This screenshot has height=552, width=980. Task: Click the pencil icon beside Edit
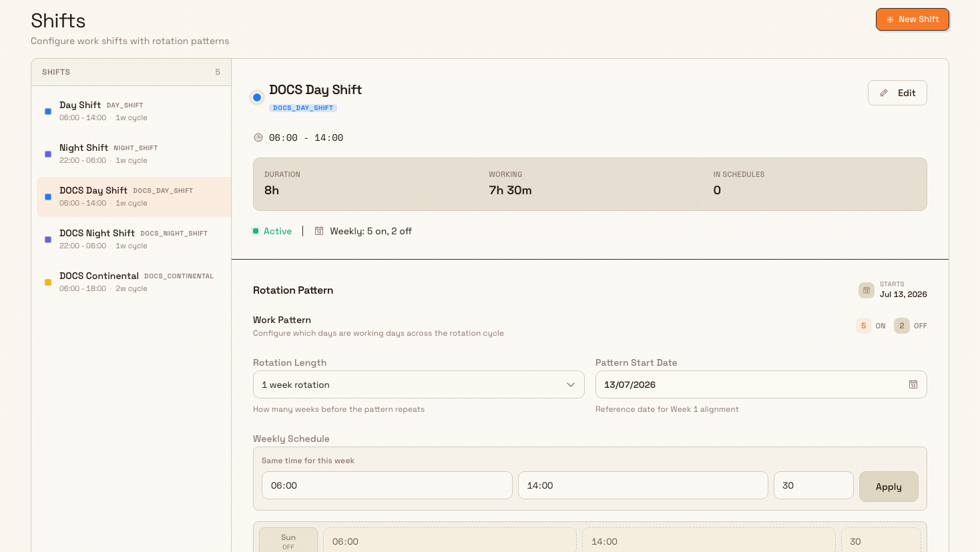point(884,93)
